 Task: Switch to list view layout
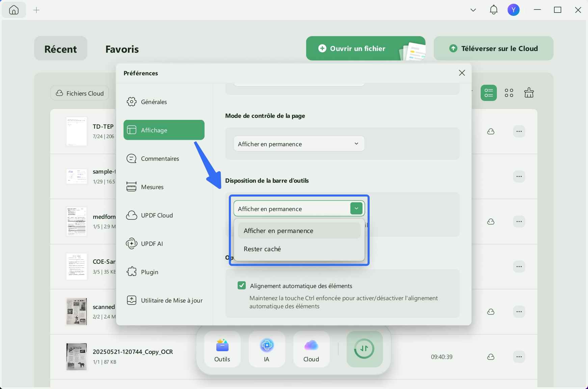pos(489,93)
